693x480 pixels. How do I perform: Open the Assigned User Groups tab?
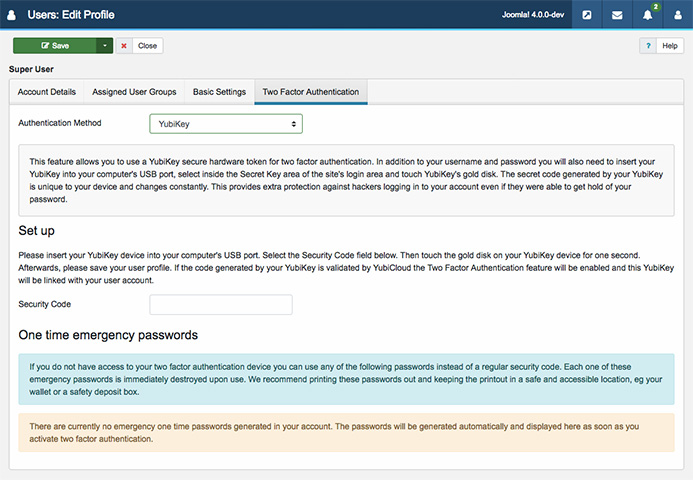pyautogui.click(x=134, y=92)
